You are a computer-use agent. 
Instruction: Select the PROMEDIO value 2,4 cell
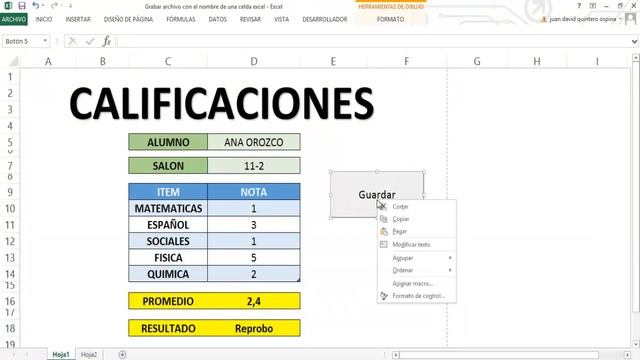coord(253,301)
